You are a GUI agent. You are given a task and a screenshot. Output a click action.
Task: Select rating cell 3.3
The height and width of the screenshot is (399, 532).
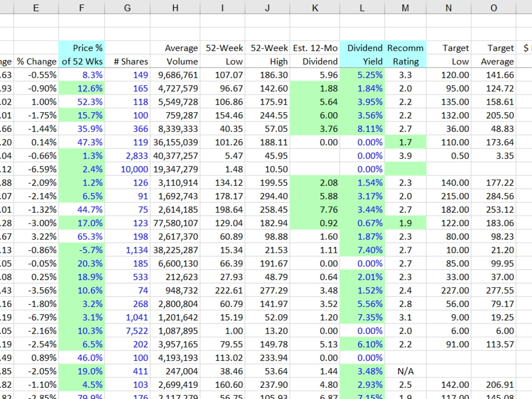coord(405,74)
